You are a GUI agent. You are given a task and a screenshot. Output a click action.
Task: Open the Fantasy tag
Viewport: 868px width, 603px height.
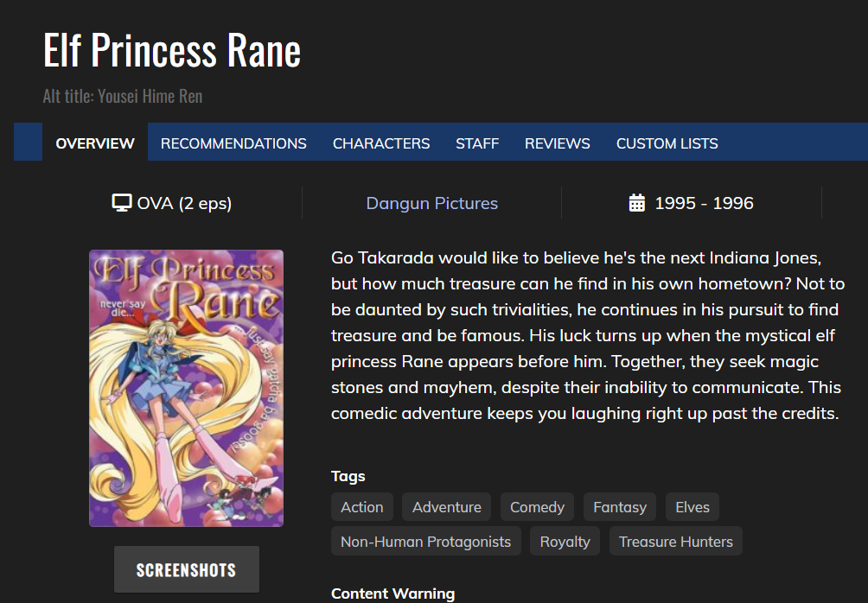[x=620, y=507]
